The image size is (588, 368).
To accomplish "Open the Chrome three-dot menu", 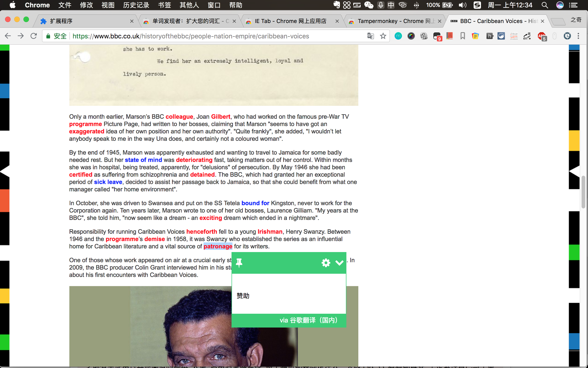I will [578, 36].
